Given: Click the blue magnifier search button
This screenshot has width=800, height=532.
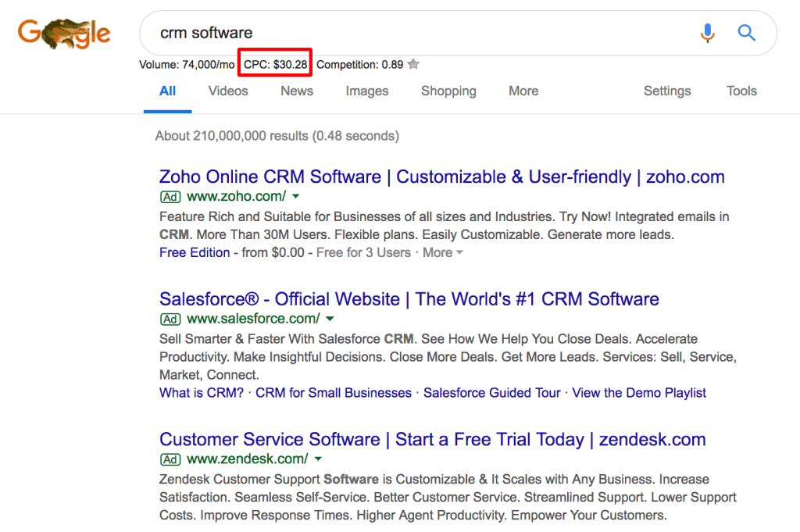Looking at the screenshot, I should [x=746, y=33].
